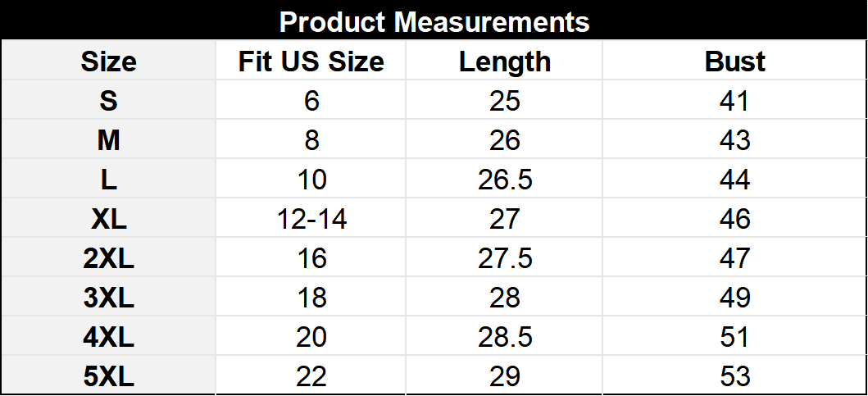Click the bust value 41
Image resolution: width=868 pixels, height=396 pixels.
(x=734, y=101)
